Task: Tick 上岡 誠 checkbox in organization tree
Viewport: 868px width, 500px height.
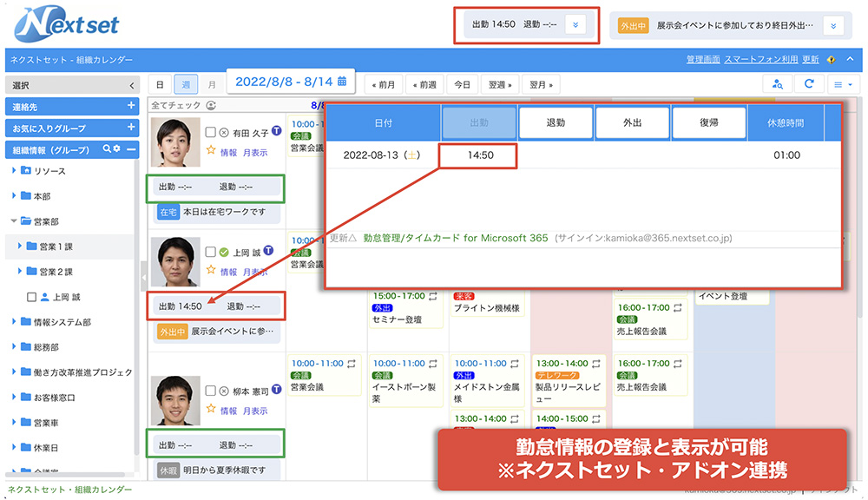Action: pos(31,298)
